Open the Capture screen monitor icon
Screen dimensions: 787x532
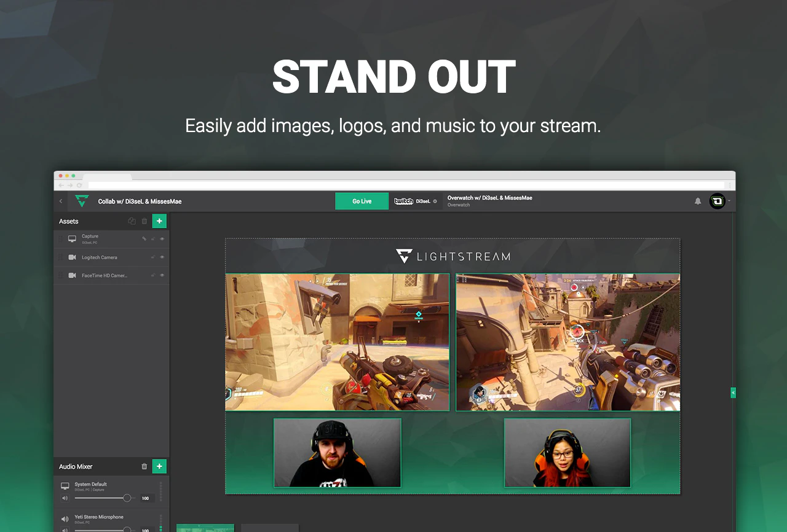pos(73,238)
